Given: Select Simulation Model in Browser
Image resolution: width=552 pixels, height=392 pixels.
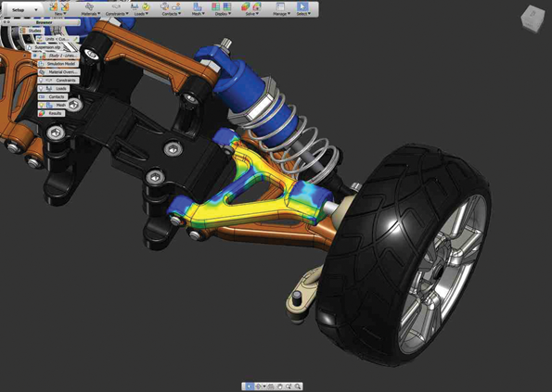Looking at the screenshot, I should click(x=58, y=64).
